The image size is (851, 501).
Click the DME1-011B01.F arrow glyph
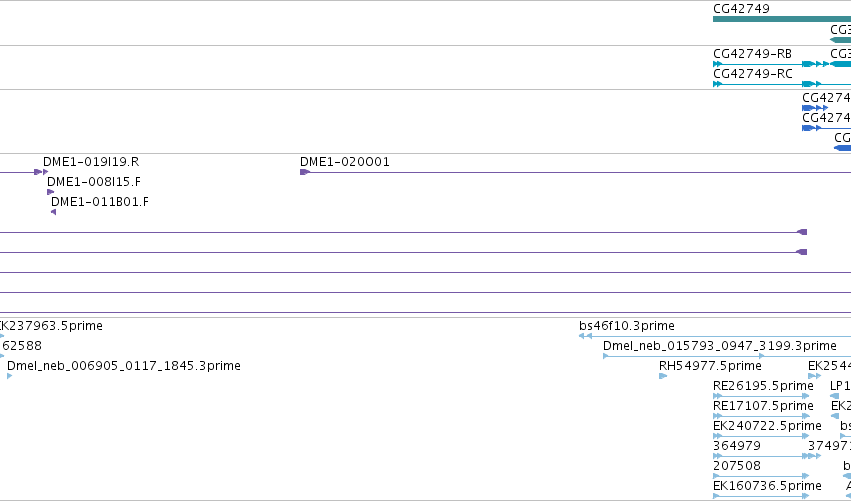point(53,212)
